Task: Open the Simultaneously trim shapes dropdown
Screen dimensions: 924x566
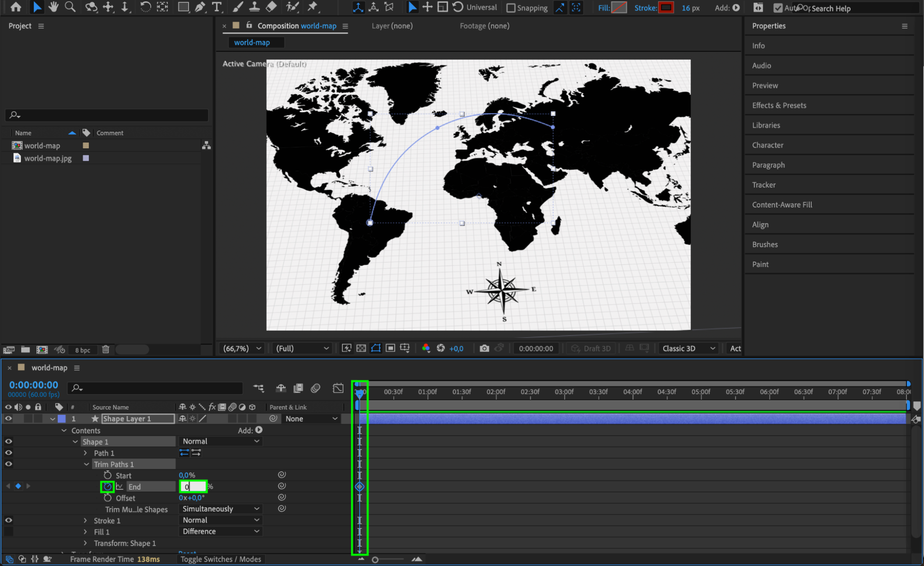Action: click(220, 509)
